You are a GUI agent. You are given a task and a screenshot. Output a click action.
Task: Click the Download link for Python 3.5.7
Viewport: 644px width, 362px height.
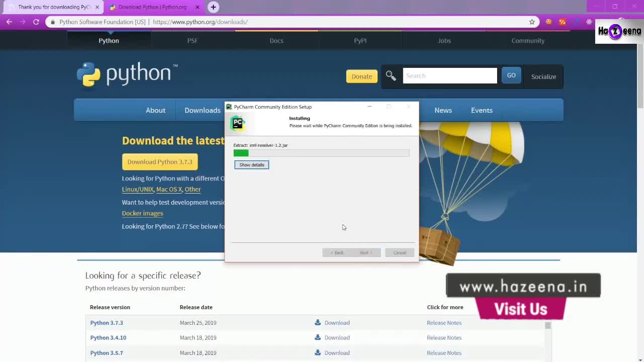pos(337,353)
